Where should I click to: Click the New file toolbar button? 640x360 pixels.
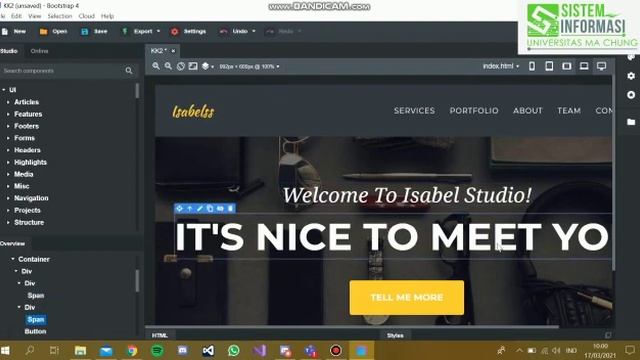tap(14, 31)
